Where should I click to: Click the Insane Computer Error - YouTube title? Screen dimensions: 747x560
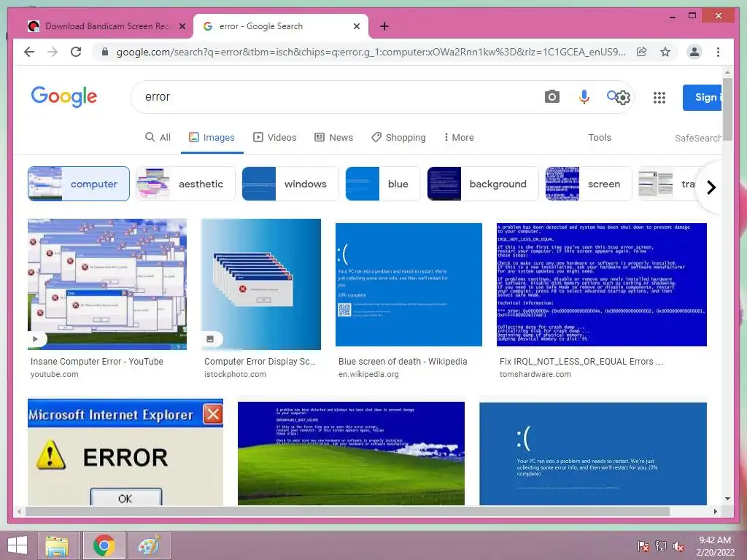click(97, 362)
